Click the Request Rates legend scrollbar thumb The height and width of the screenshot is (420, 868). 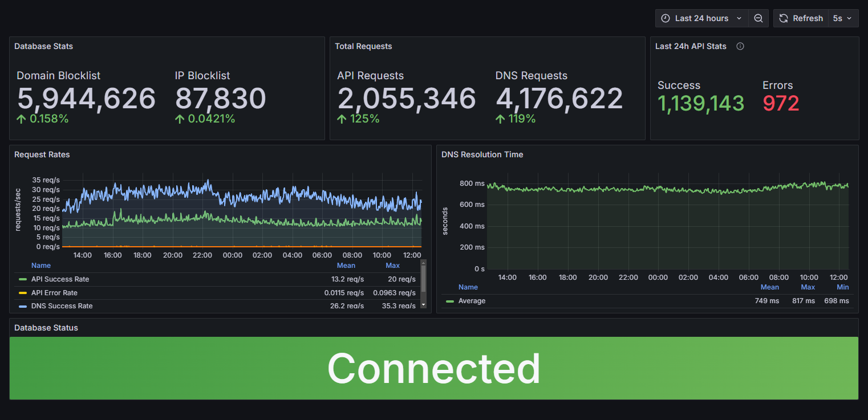click(423, 279)
